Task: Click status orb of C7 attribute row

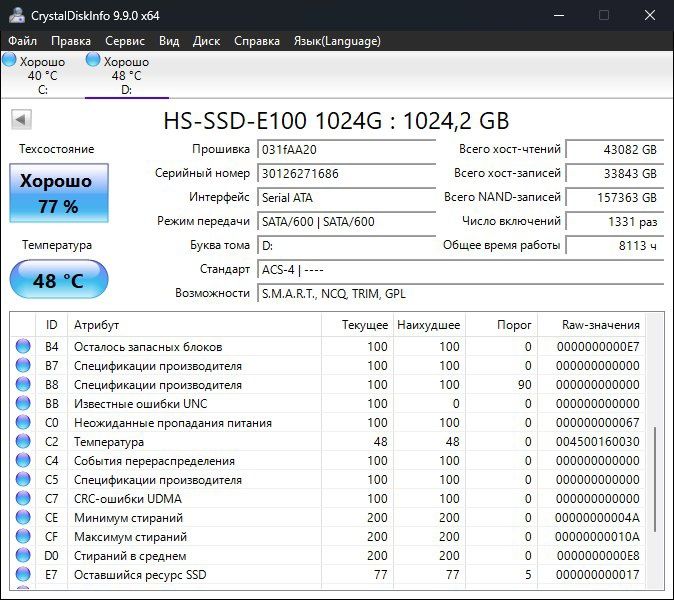Action: [23, 498]
